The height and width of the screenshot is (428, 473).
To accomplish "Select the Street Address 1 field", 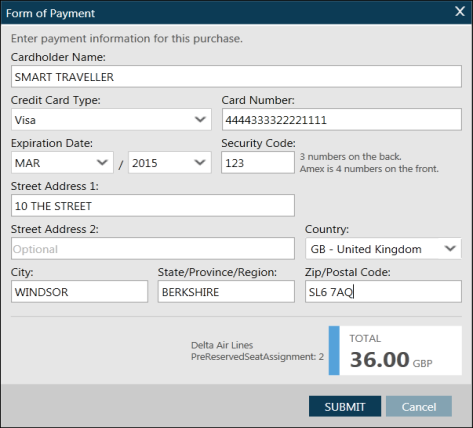I will point(153,205).
